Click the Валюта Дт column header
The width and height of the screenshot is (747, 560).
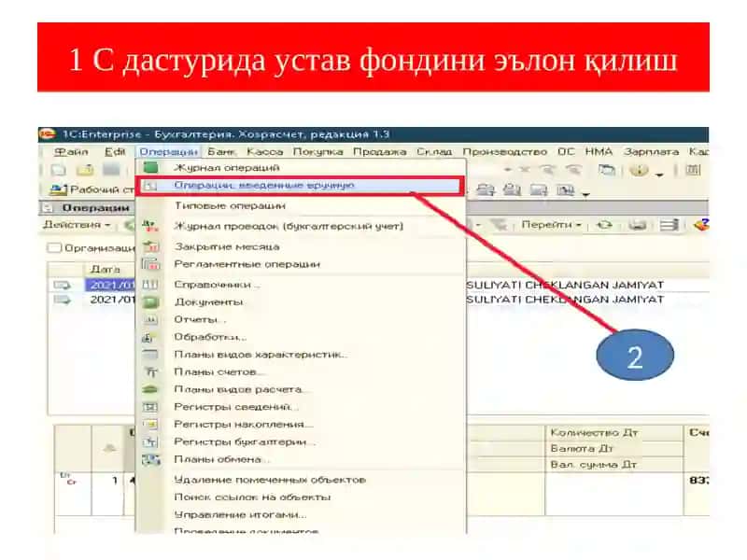[x=614, y=449]
